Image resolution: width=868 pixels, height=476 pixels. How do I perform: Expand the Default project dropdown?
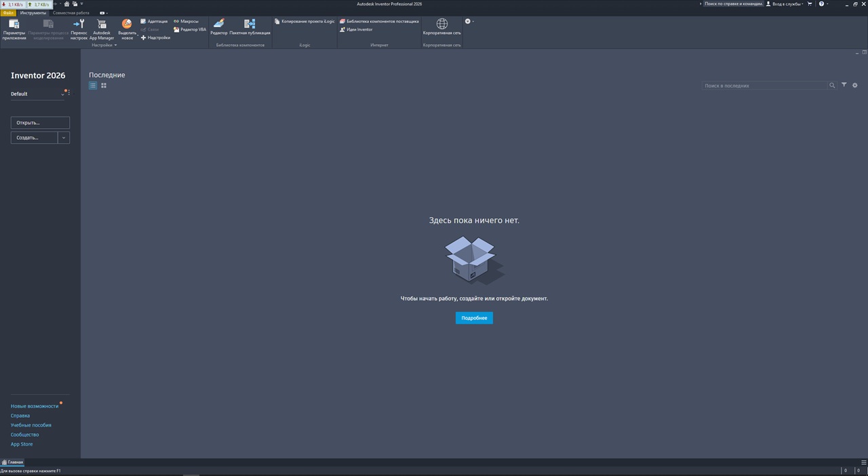tap(62, 94)
